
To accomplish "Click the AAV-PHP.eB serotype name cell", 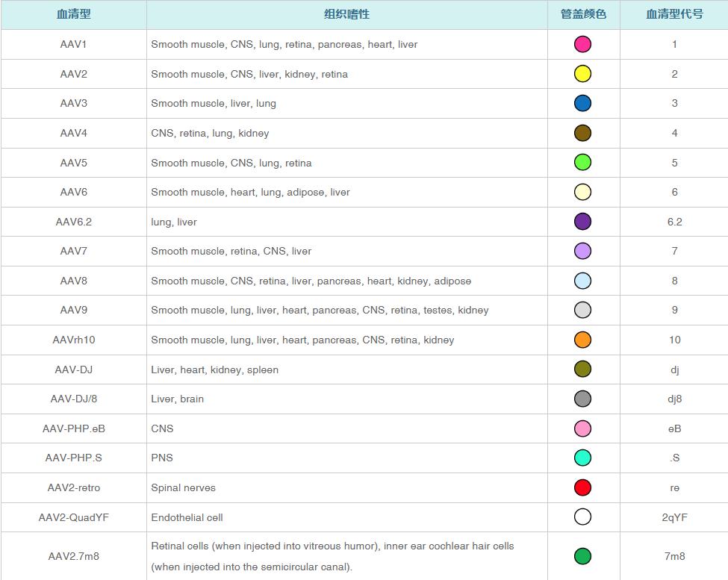I will click(73, 428).
